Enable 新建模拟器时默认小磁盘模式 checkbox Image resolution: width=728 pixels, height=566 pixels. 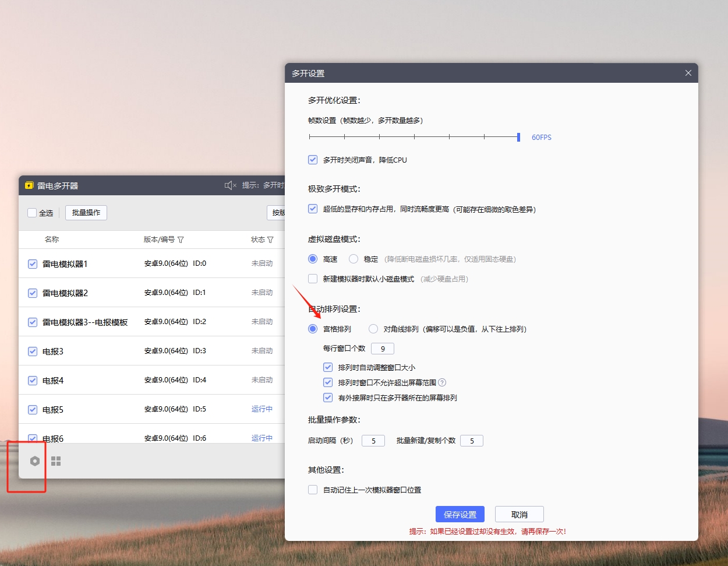pos(313,279)
